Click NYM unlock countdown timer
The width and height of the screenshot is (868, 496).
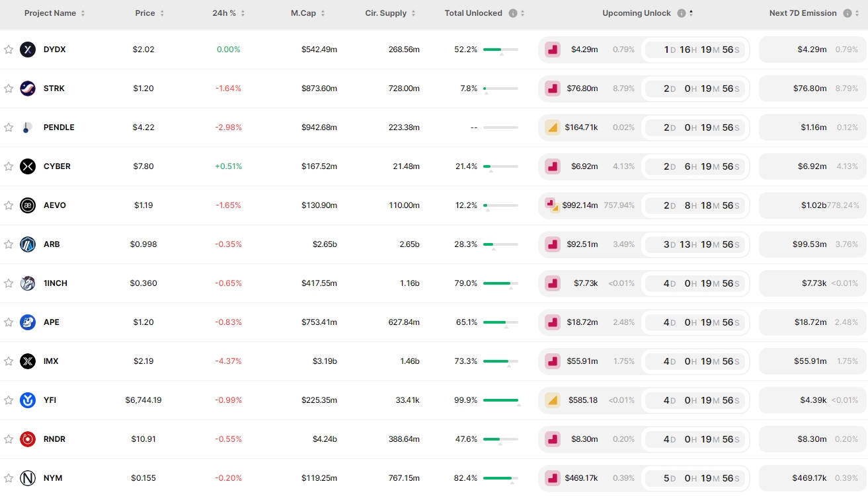pos(695,478)
